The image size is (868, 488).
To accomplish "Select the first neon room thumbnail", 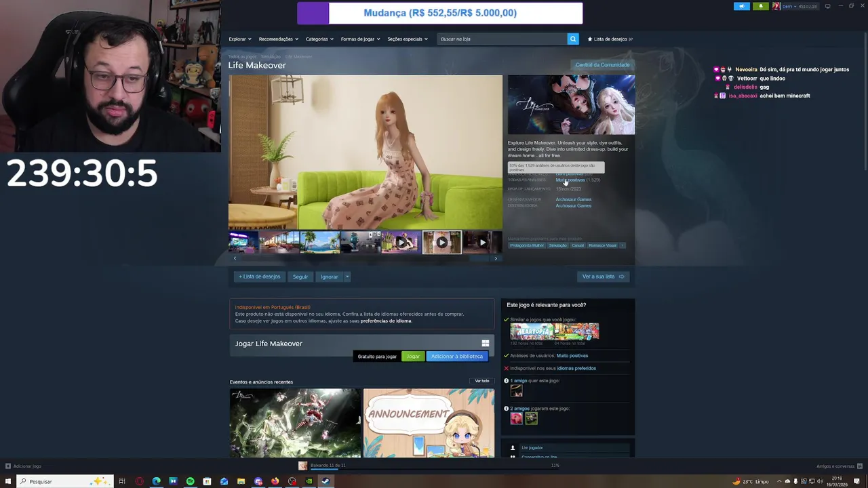I will [x=243, y=242].
